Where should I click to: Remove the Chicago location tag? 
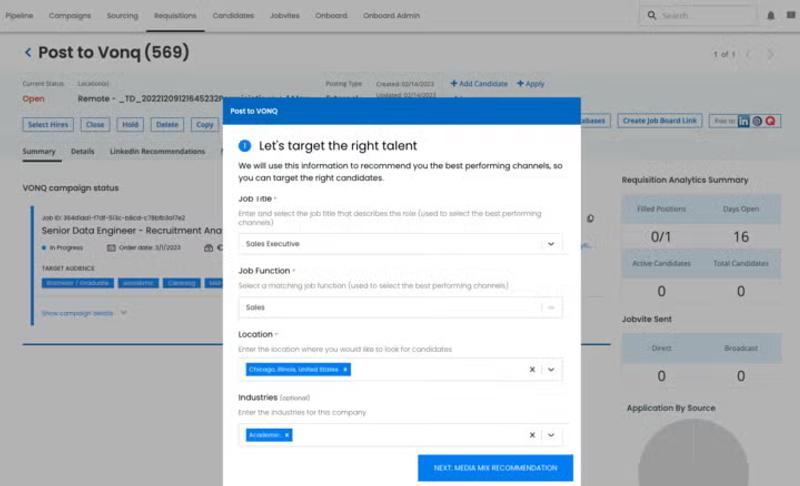[345, 369]
